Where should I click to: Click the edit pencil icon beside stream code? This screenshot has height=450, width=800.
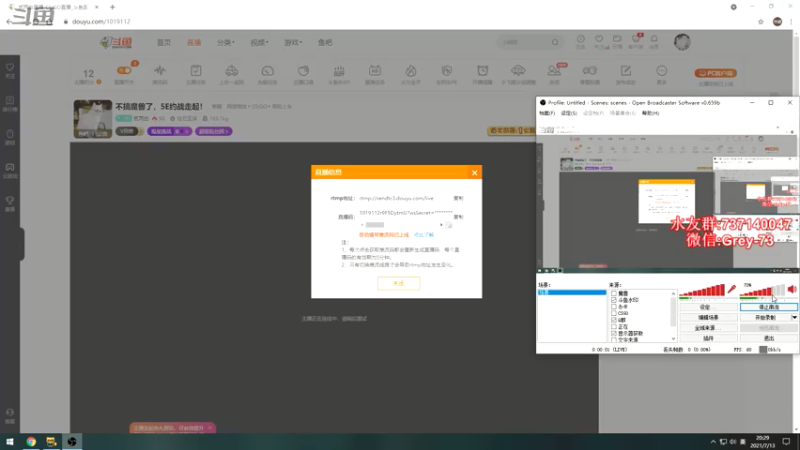coord(448,225)
